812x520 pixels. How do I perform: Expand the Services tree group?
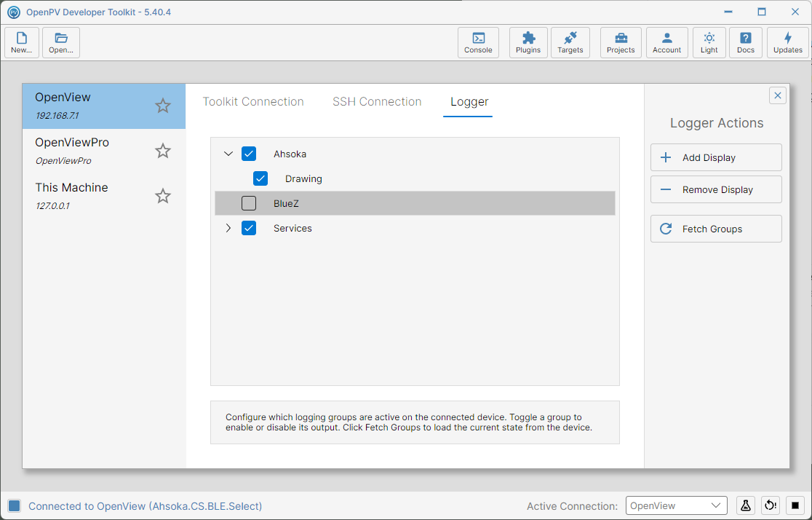coord(228,228)
